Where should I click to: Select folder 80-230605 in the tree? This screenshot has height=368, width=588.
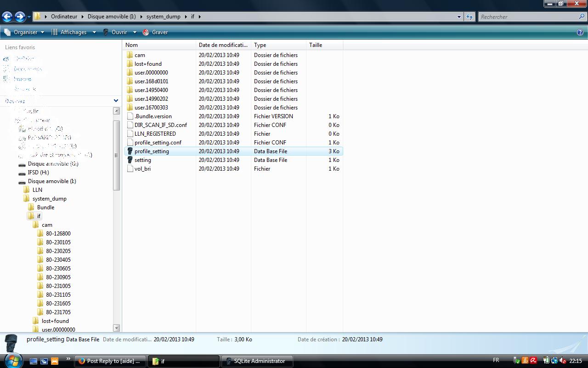pos(58,269)
